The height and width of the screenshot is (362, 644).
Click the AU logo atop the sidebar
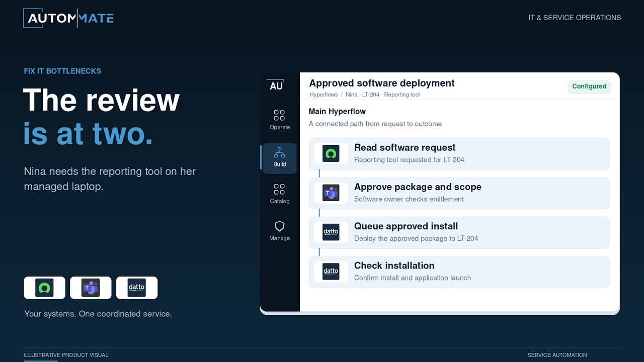(x=276, y=85)
